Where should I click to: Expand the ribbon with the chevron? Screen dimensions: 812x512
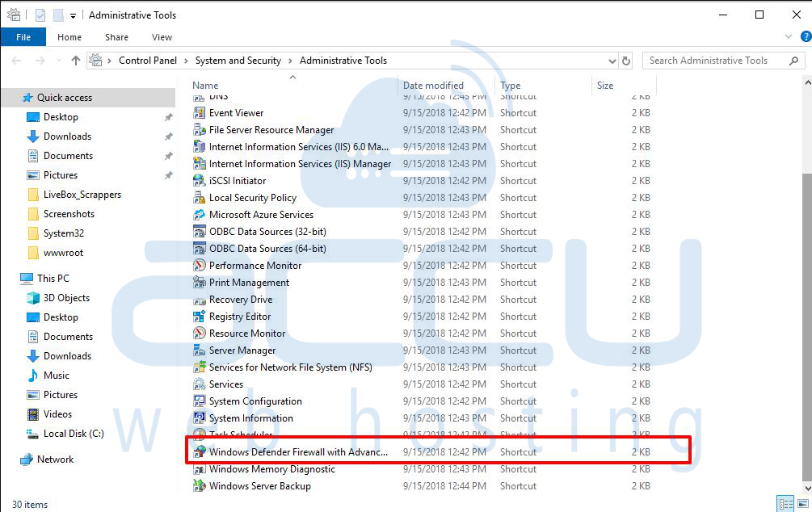pos(789,36)
